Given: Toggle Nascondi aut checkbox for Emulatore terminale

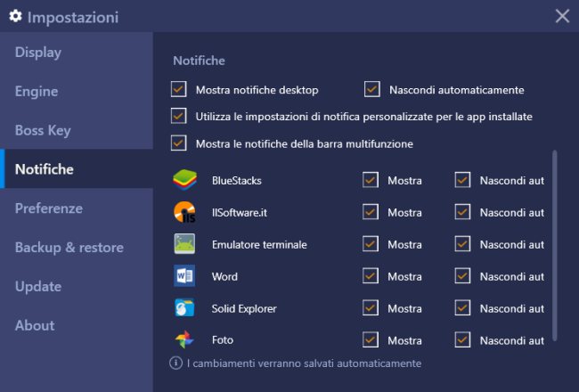Looking at the screenshot, I should [462, 244].
